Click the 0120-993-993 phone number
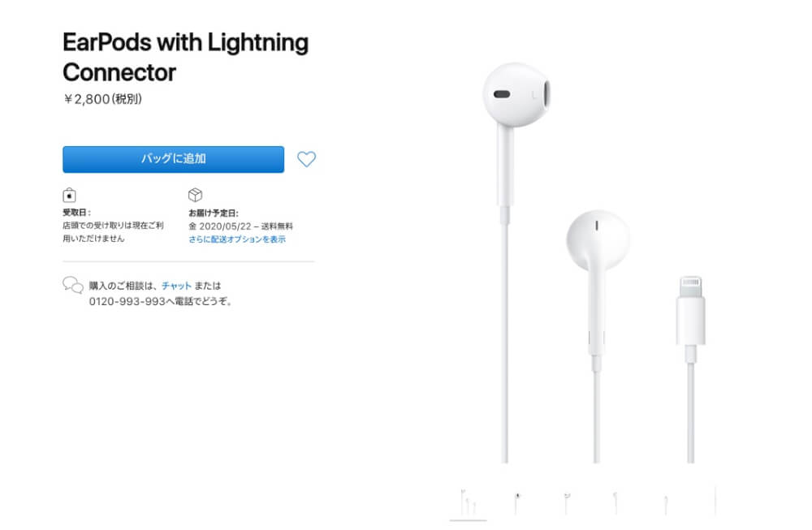 [127, 301]
